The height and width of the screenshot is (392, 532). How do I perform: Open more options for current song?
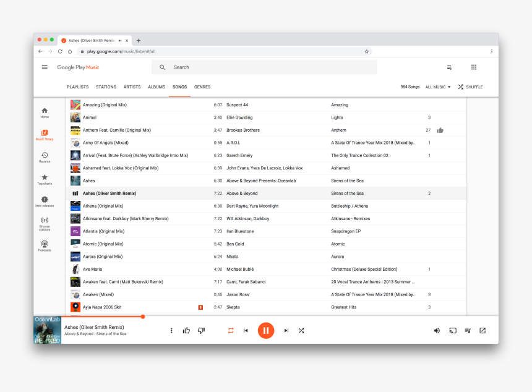(x=171, y=331)
